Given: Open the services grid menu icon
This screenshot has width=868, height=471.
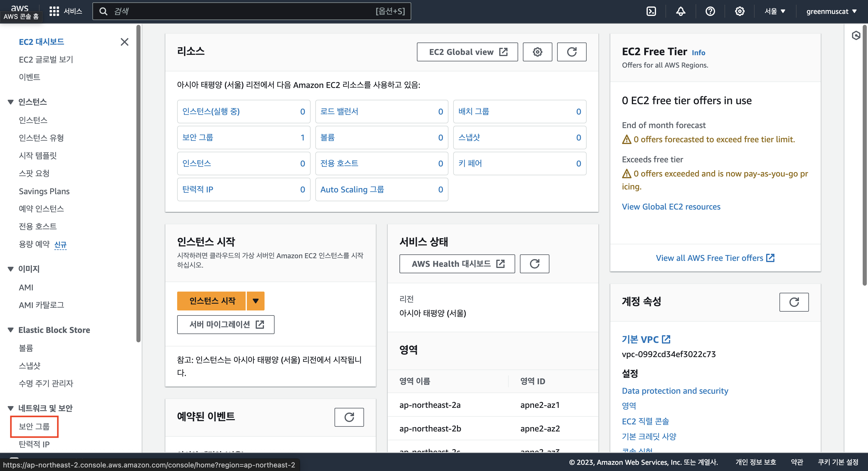Looking at the screenshot, I should (x=54, y=12).
